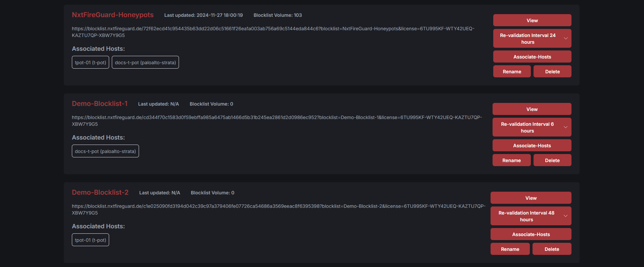Viewport: 644px width, 267px height.
Task: Select the NxtFireGuard-Honeypots title link
Action: pos(112,15)
